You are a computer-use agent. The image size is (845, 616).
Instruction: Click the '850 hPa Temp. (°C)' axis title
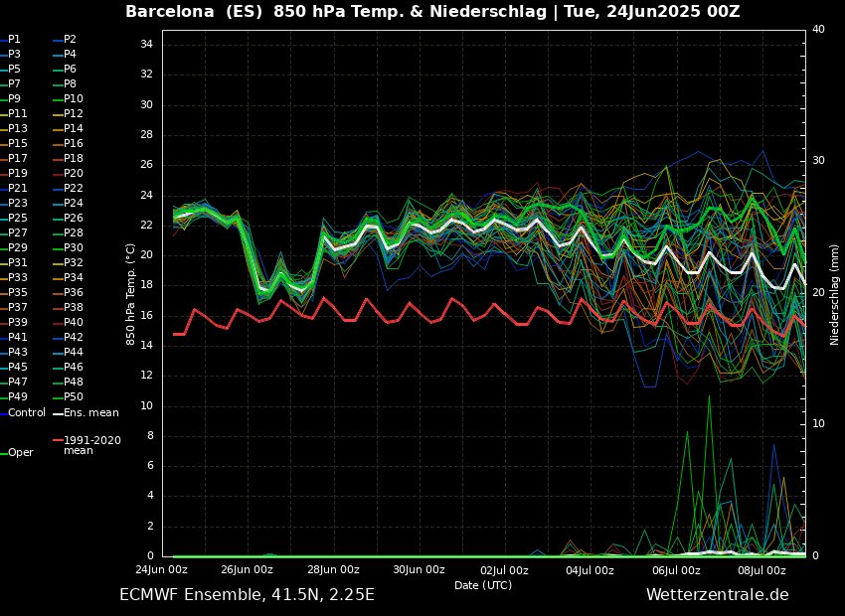coord(130,294)
